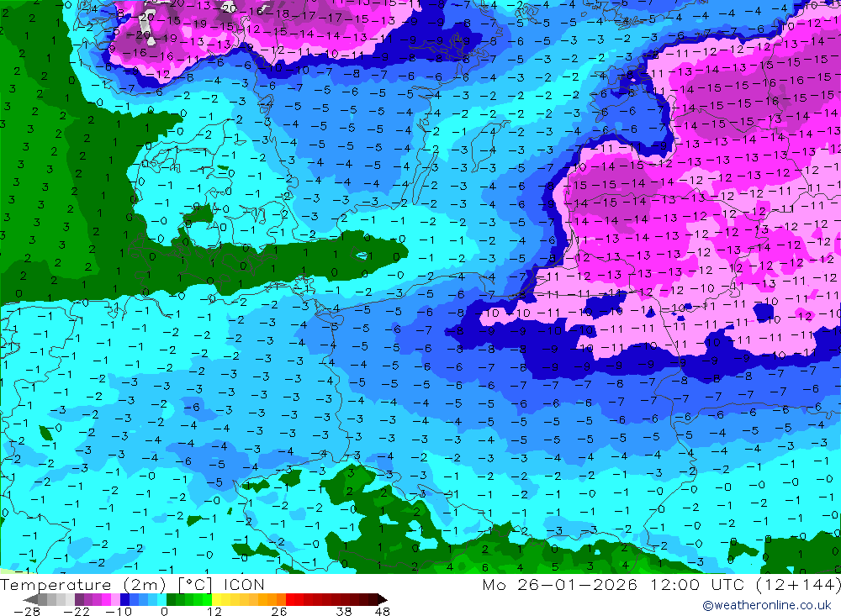Pick the dark blue swatch above -10
The height and width of the screenshot is (616, 841).
(124, 600)
